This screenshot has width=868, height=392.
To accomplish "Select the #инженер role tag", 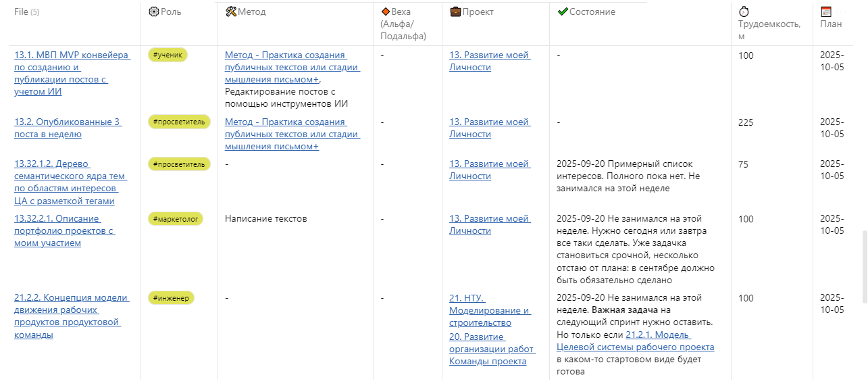I will click(x=171, y=297).
